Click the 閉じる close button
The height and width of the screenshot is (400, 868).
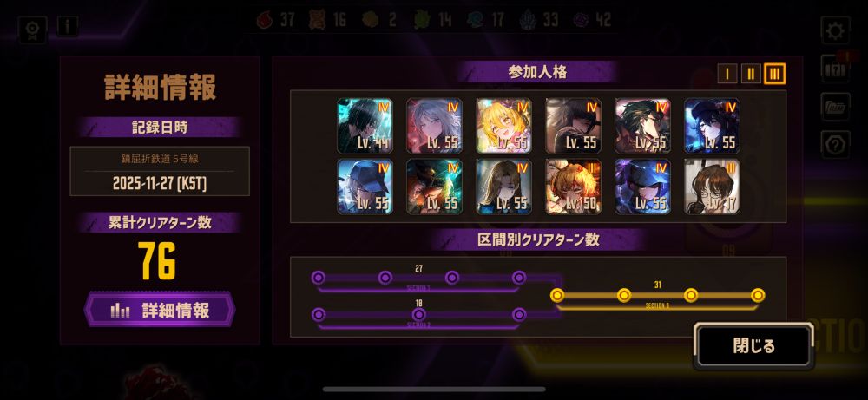754,346
